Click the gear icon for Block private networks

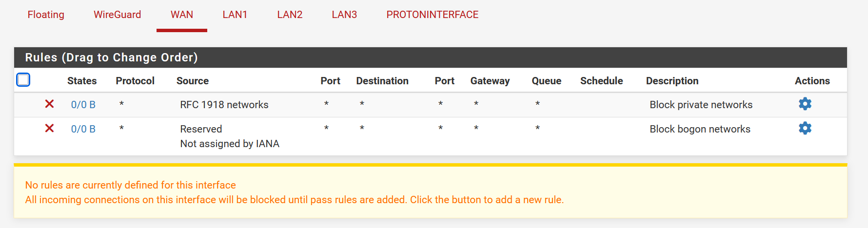coord(805,104)
